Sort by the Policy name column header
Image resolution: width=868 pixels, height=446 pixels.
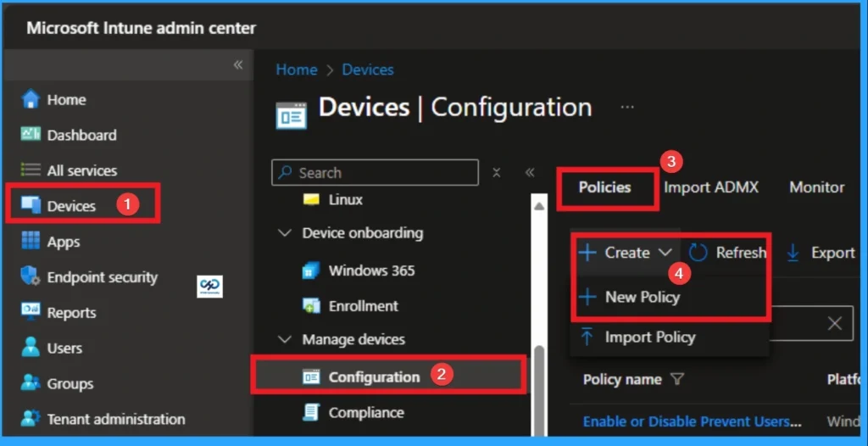click(622, 380)
